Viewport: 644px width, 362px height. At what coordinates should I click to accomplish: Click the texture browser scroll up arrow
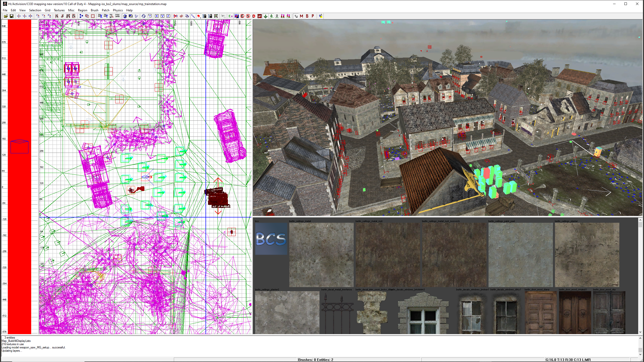pos(640,220)
